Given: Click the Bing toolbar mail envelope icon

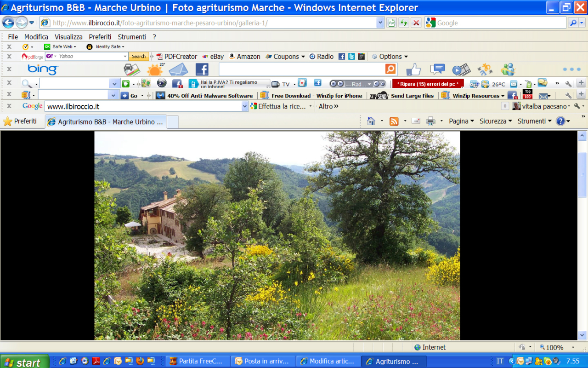Looking at the screenshot, I should pyautogui.click(x=178, y=69).
